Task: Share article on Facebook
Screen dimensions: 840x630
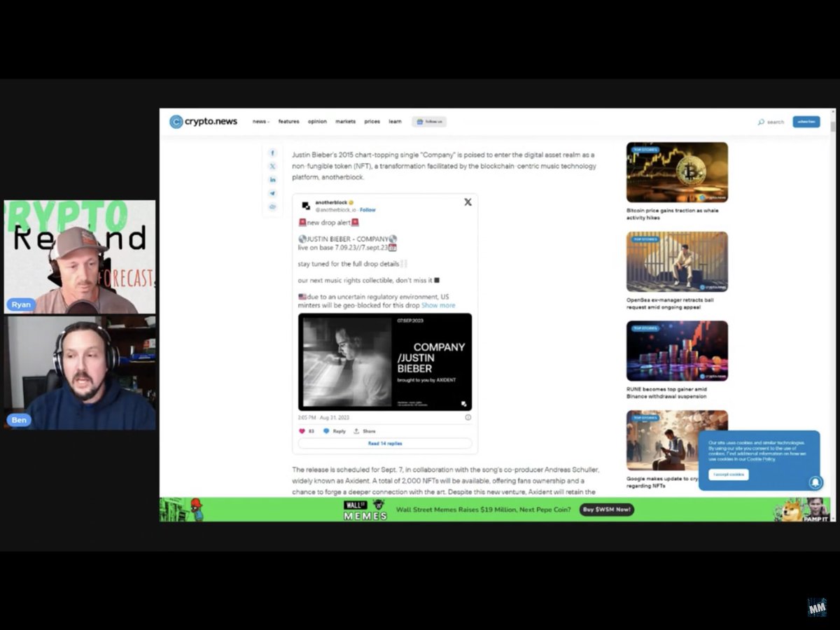Action: [x=272, y=153]
